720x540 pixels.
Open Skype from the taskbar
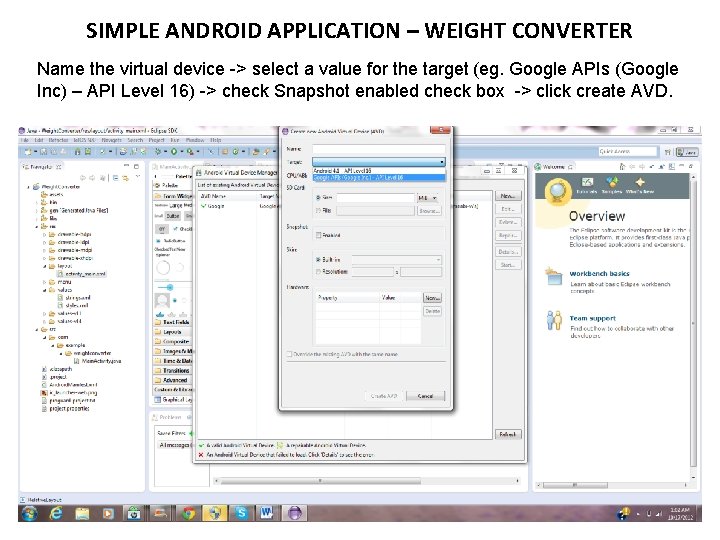pos(241,513)
